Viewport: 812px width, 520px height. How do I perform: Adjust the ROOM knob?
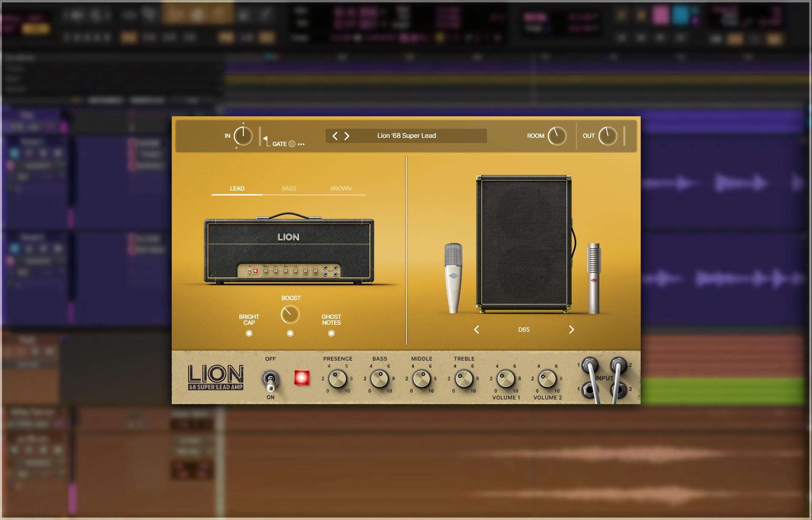click(557, 136)
